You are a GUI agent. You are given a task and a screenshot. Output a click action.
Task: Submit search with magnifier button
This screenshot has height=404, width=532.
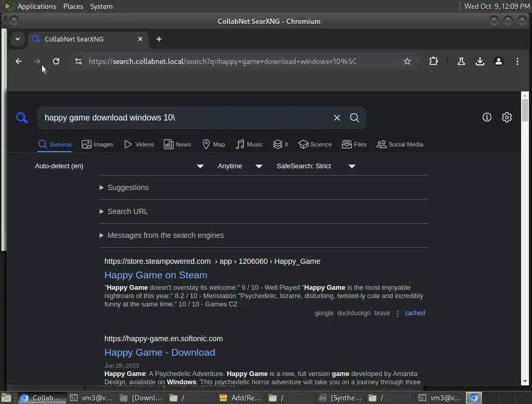[354, 118]
